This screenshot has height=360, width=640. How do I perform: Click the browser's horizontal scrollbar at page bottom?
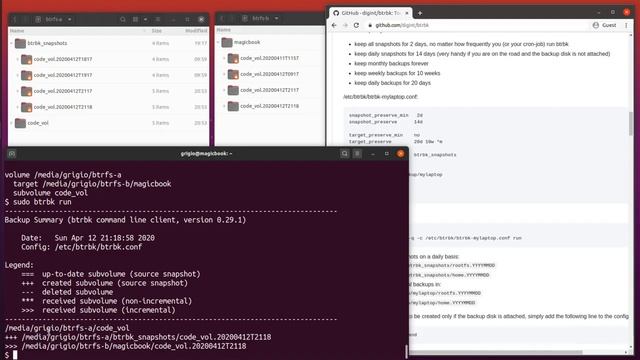[496, 352]
